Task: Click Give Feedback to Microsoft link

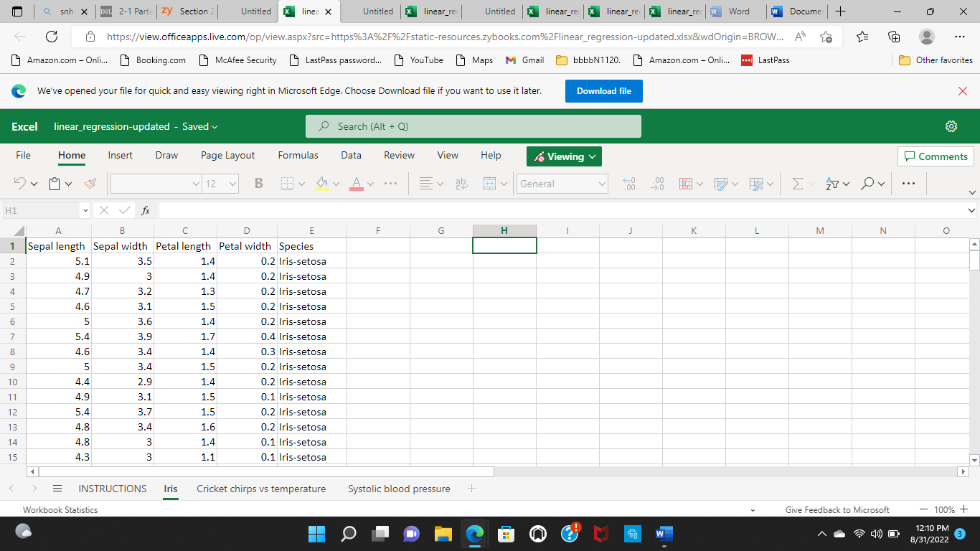Action: (x=837, y=509)
